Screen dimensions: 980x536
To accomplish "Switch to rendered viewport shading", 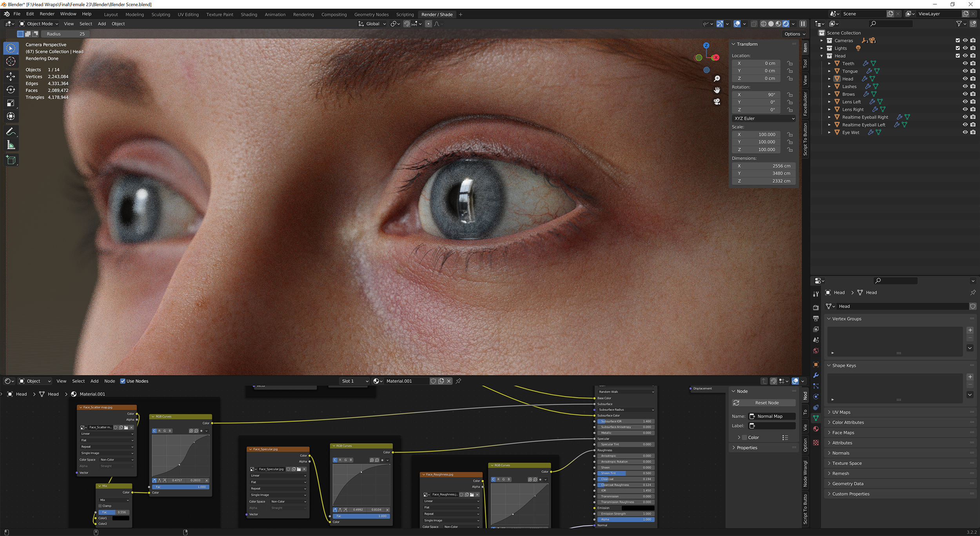I will coord(786,24).
